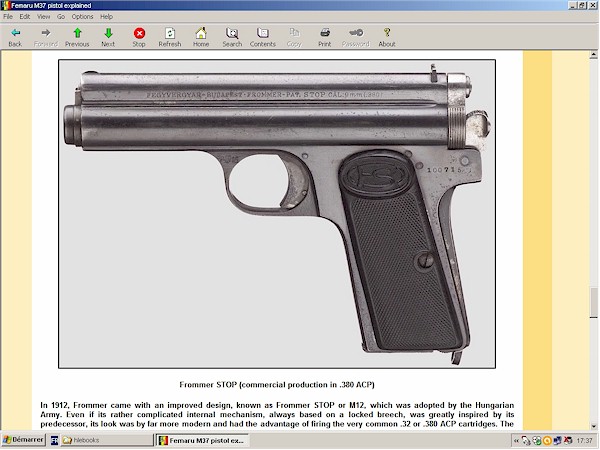Click the scroll-up arrow of the page scrollbar
The width and height of the screenshot is (600, 450).
(x=593, y=55)
